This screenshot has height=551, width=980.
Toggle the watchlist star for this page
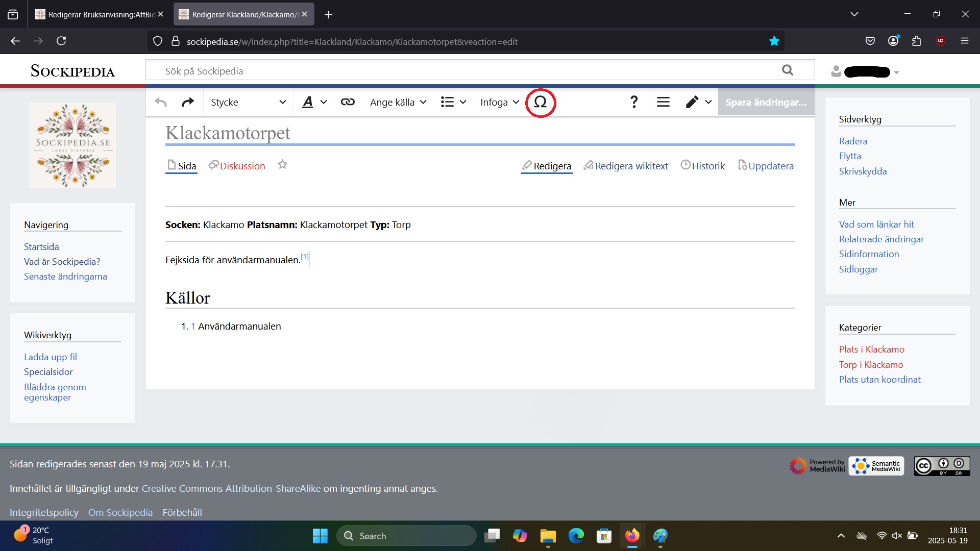[282, 165]
